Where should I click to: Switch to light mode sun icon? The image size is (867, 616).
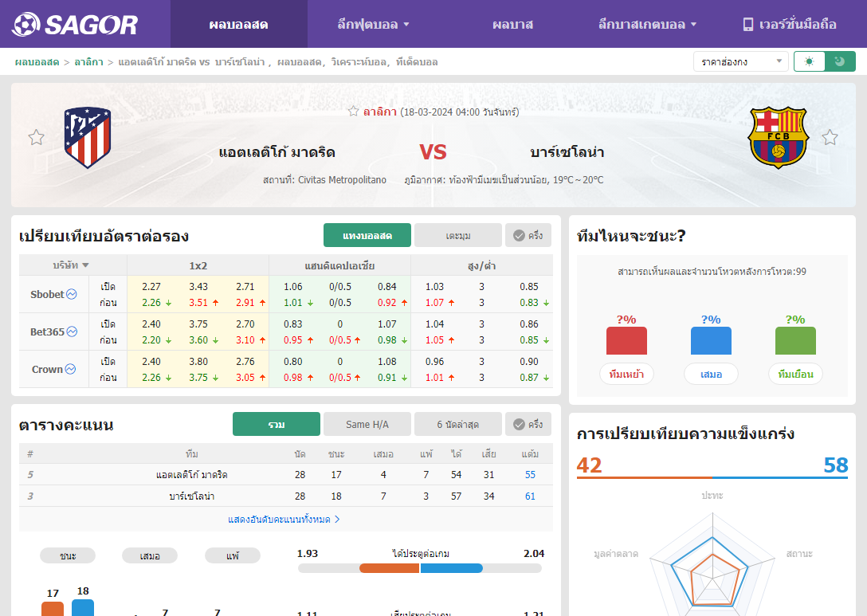tap(809, 61)
